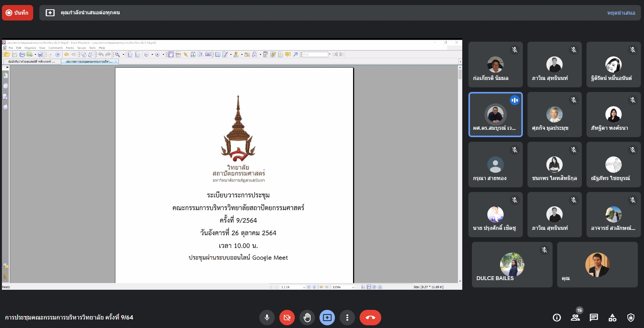Open meeting details info icon
Viewport: 644px width, 328px height.
click(x=556, y=318)
